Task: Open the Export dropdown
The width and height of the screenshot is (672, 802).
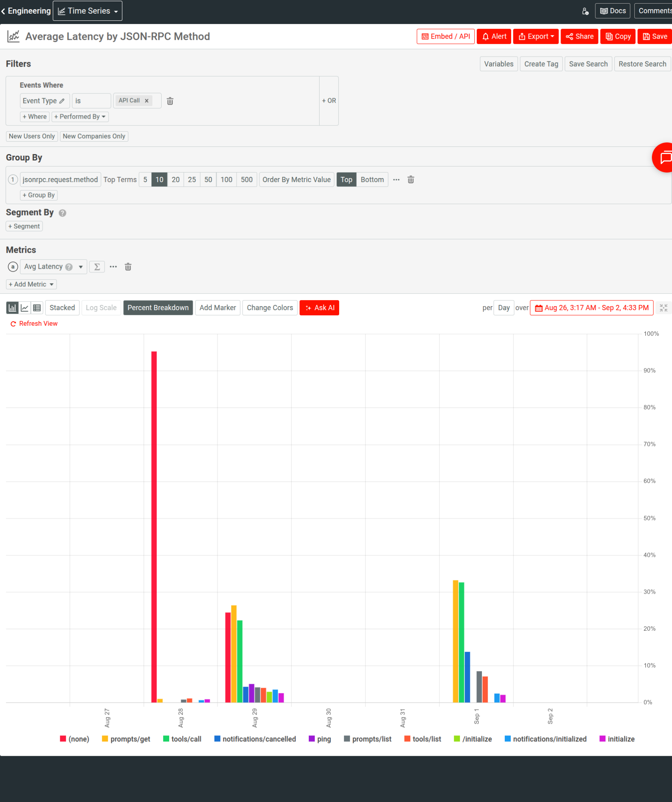Action: 536,36
